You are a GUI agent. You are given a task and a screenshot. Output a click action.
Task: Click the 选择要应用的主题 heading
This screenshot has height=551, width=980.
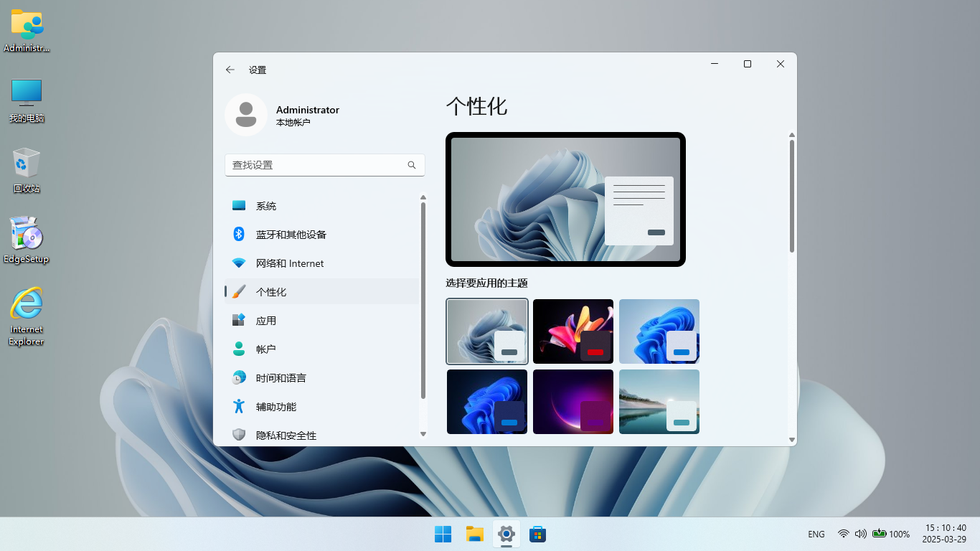[486, 283]
